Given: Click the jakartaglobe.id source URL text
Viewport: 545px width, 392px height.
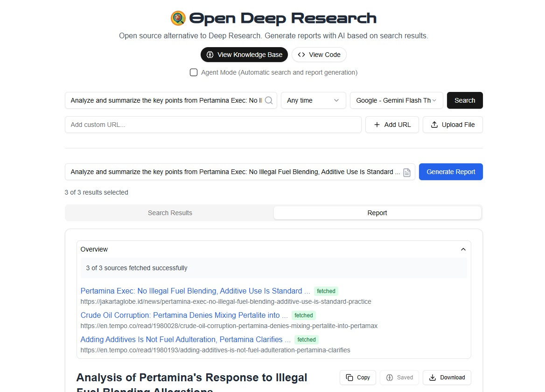Looking at the screenshot, I should click(x=226, y=301).
